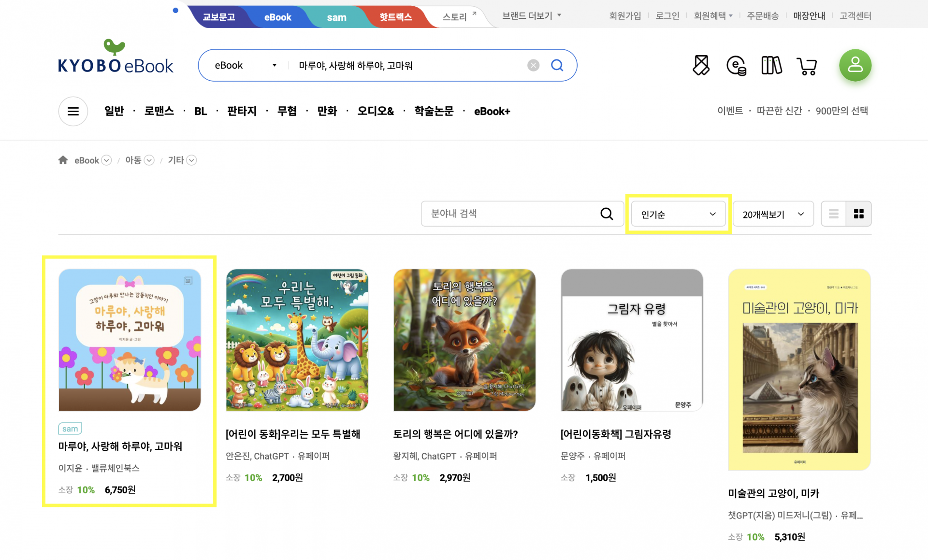Image resolution: width=928 pixels, height=560 pixels.
Task: Click the 매장안내 link
Action: (809, 15)
